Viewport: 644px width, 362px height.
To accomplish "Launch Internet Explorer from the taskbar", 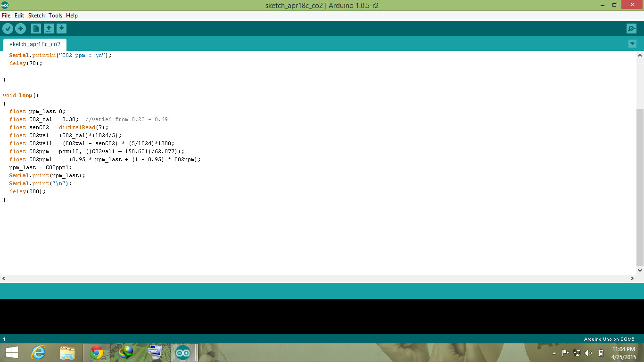I will point(38,353).
